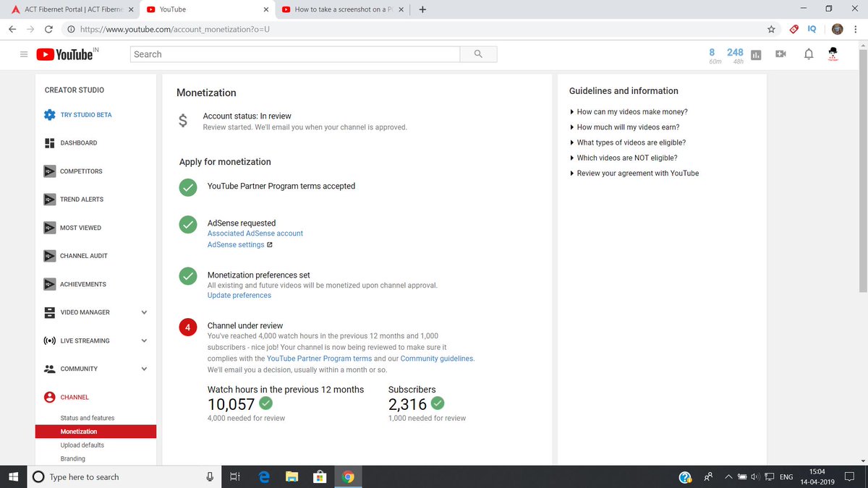Open YouTube Partner Program terms link
The image size is (868, 488).
pos(319,359)
